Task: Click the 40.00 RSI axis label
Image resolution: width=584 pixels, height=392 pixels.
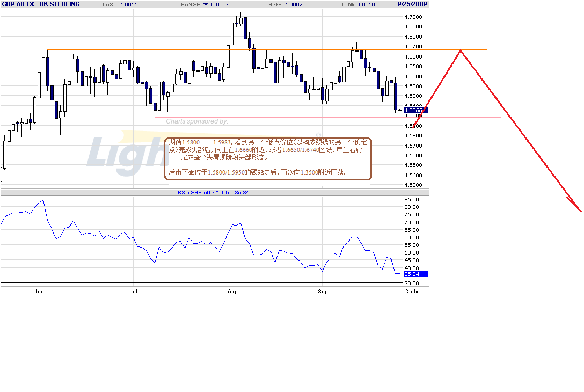Action: [412, 268]
